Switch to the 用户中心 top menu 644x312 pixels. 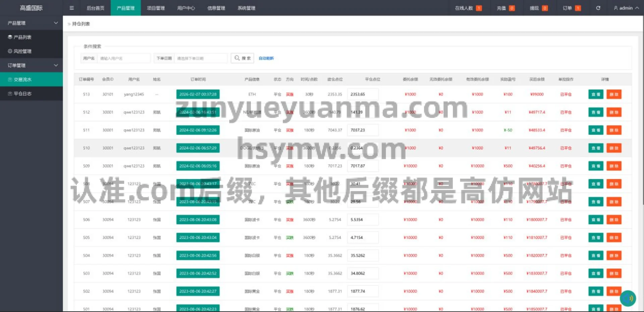tap(186, 8)
